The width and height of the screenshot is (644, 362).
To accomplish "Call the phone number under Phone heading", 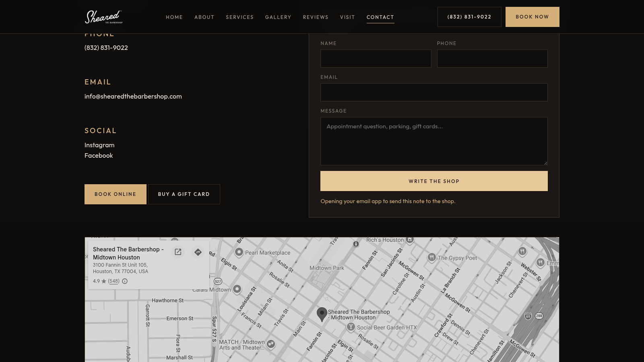I will [106, 48].
